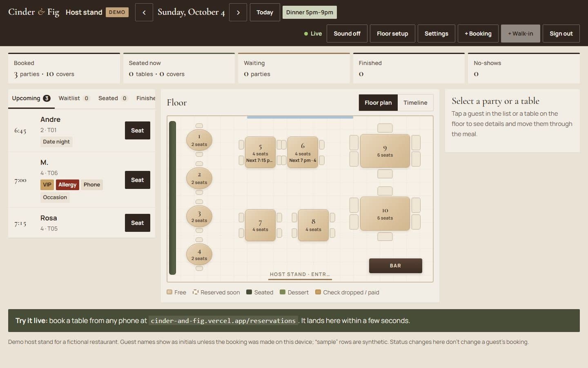Click the VIP tag on M.
Screen dimensions: 588x368
(47, 185)
